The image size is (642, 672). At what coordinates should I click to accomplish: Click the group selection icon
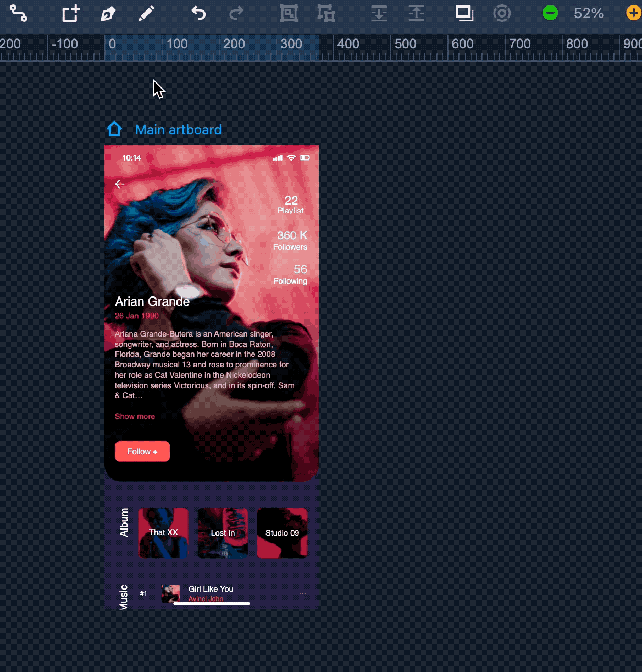[289, 13]
